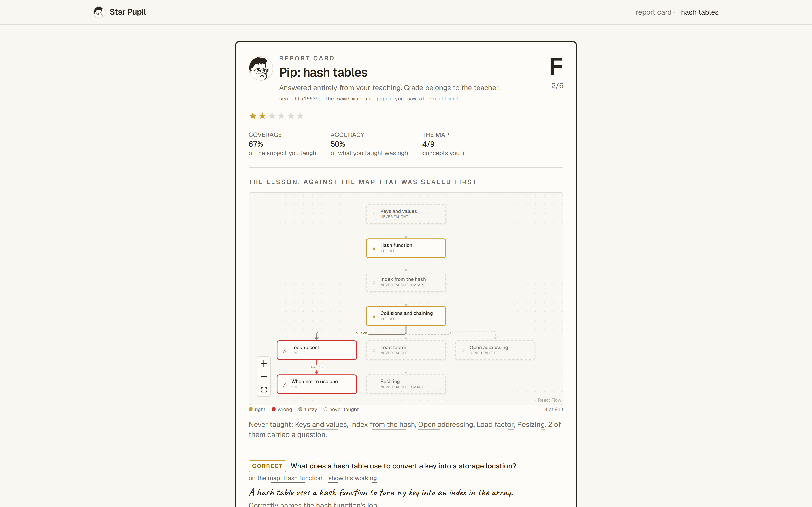Open the on the map: Hash function link

pos(285,478)
